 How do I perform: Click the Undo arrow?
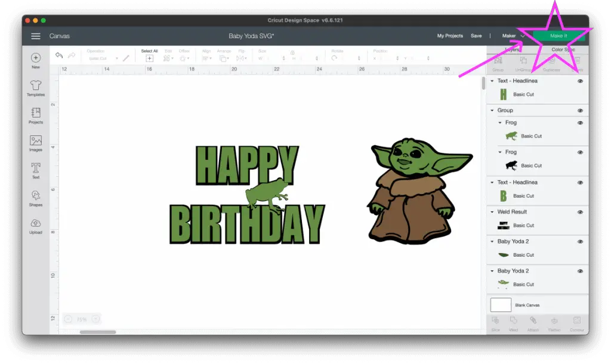pyautogui.click(x=59, y=55)
